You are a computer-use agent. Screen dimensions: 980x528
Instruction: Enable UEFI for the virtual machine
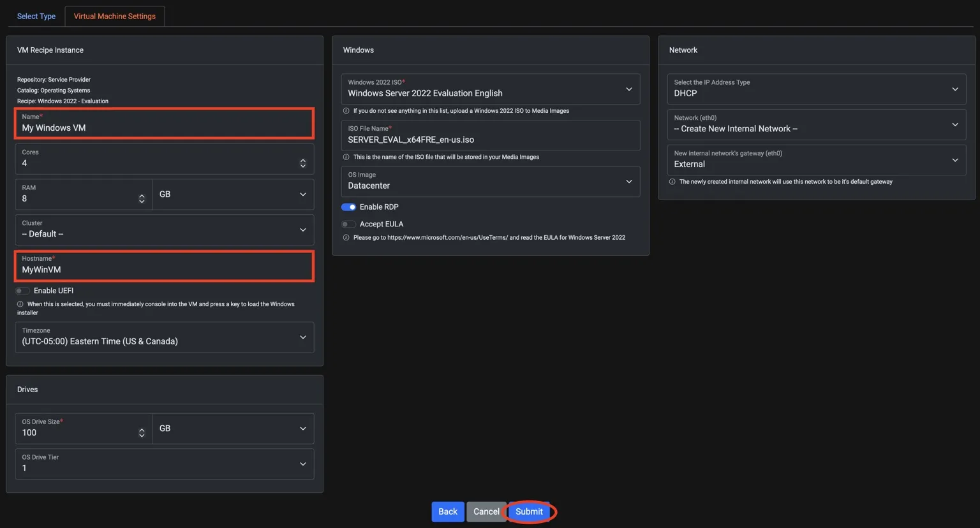pos(22,290)
